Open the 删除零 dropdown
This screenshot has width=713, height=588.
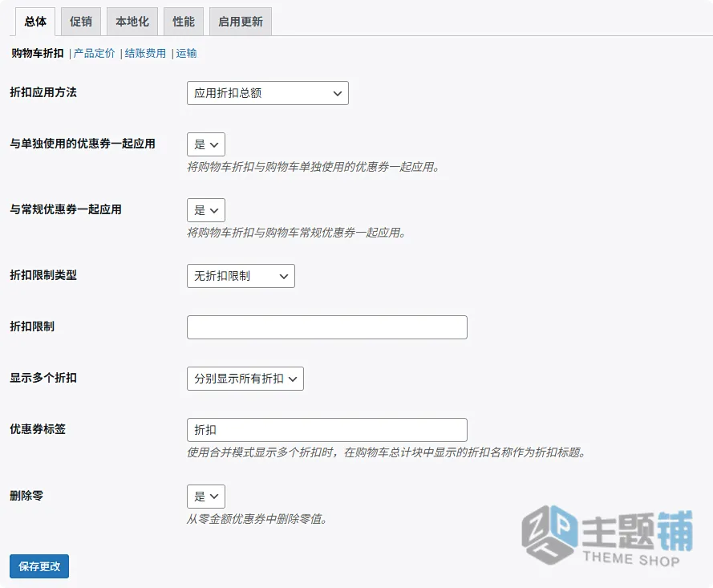click(x=206, y=497)
